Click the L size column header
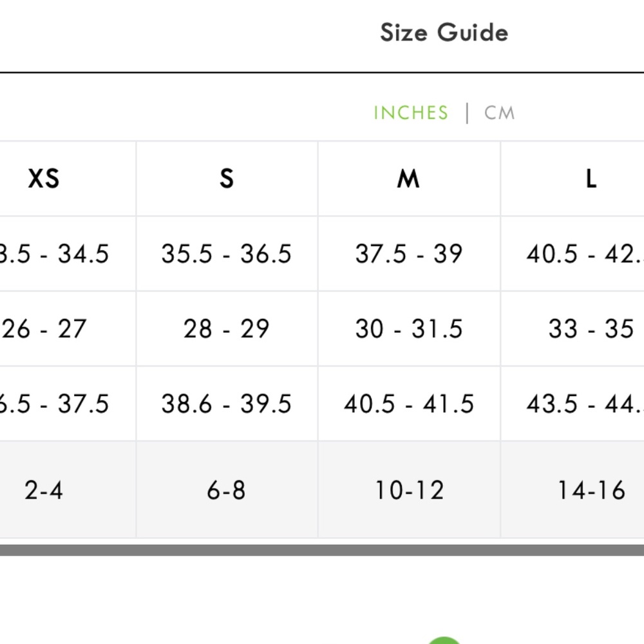 (x=591, y=178)
